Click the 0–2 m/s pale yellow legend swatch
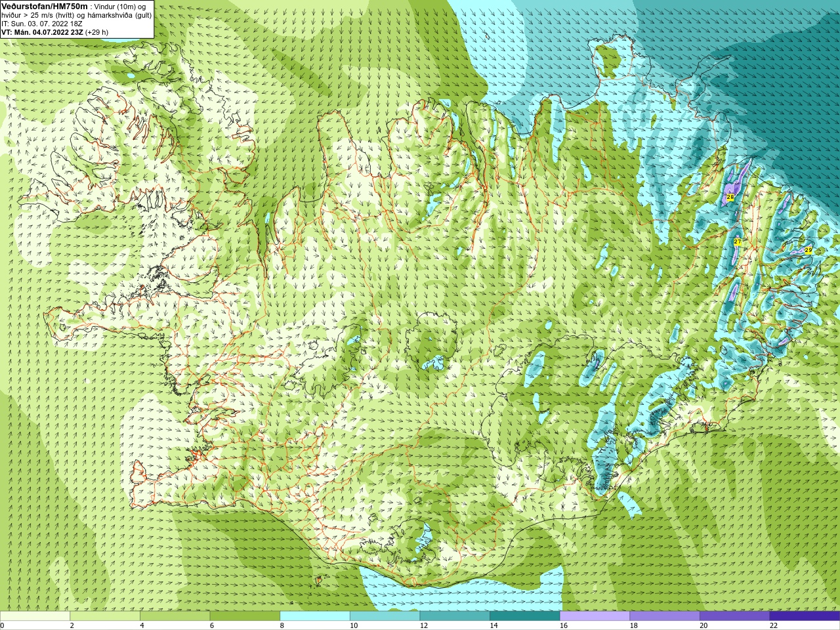Image resolution: width=840 pixels, height=630 pixels. (x=35, y=616)
